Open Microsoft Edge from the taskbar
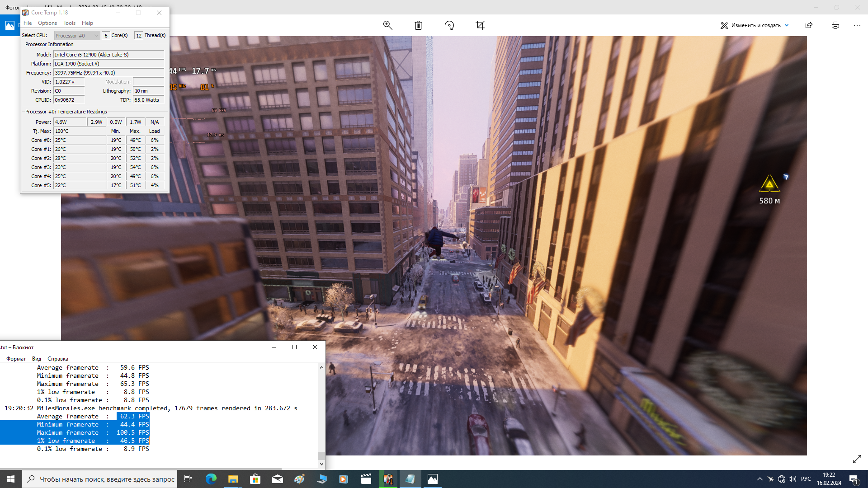 coord(211,479)
